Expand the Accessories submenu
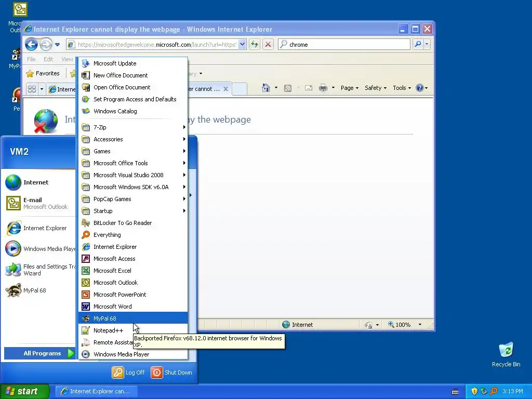Viewport: 532px width, 399px height. coord(133,139)
